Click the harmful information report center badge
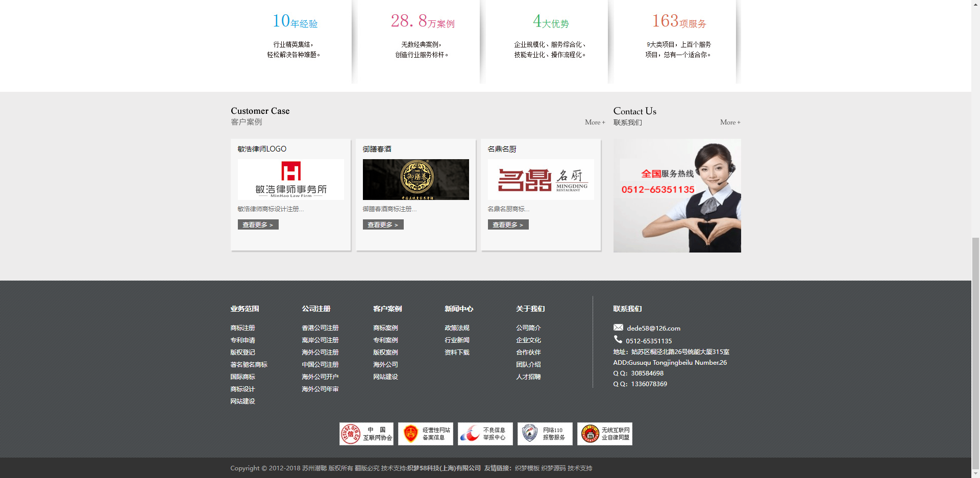Image resolution: width=980 pixels, height=478 pixels. (x=485, y=434)
